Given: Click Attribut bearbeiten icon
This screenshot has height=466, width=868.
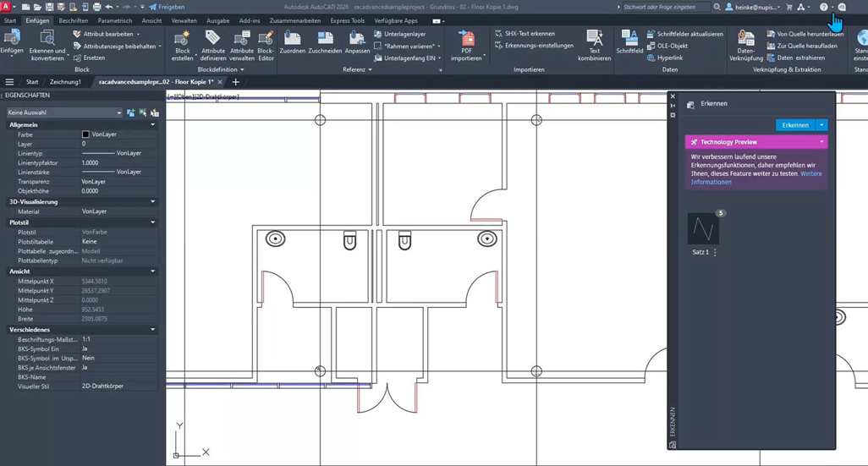Looking at the screenshot, I should 77,34.
